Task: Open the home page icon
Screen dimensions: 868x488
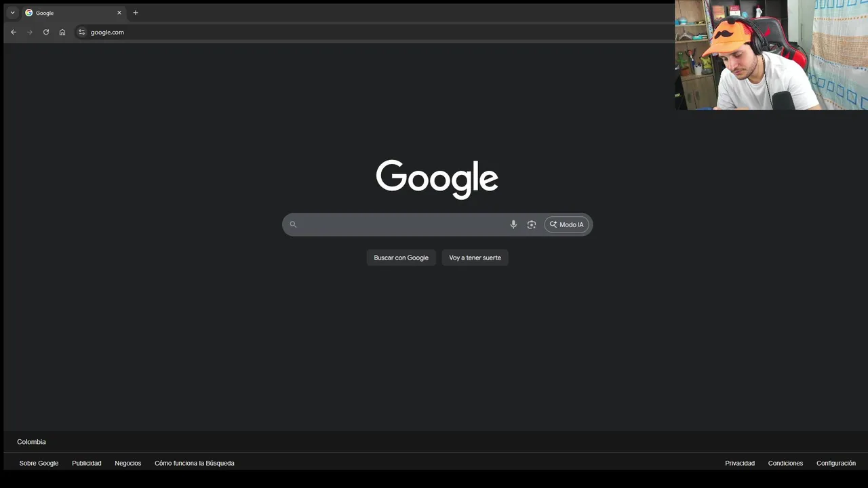Action: pyautogui.click(x=62, y=32)
